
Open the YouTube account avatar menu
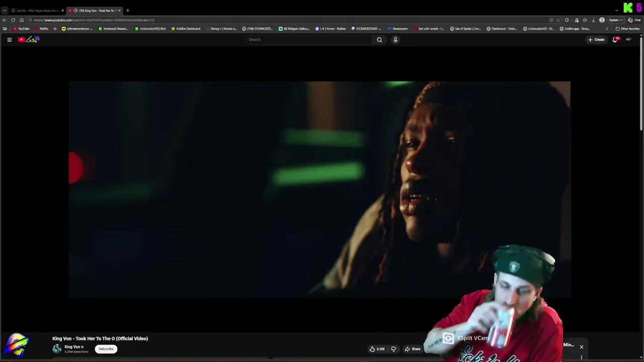(628, 40)
